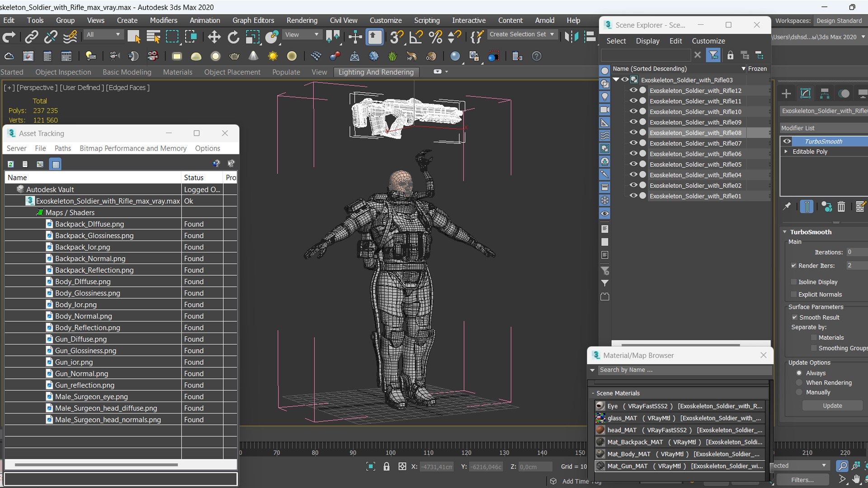Open Paths menu in Asset Tracking
The image size is (868, 488).
(x=62, y=148)
